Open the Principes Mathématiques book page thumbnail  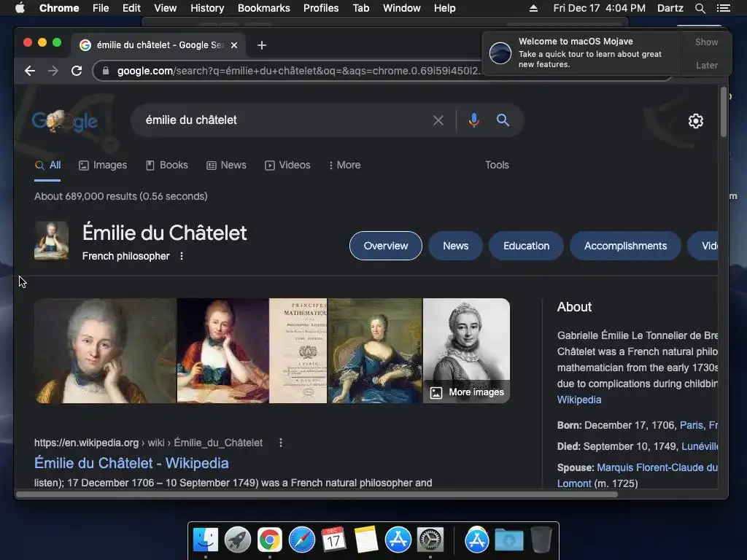[x=298, y=351]
